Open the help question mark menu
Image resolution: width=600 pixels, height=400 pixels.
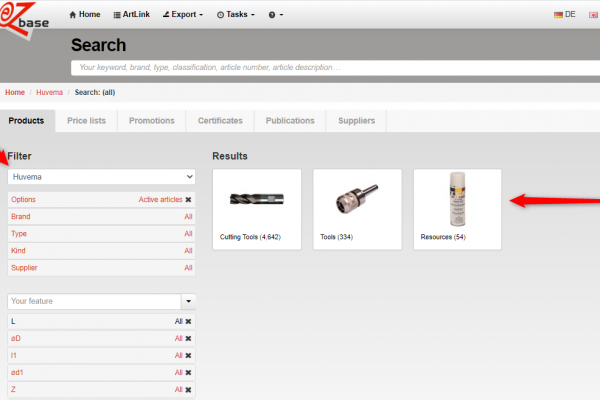(x=276, y=15)
